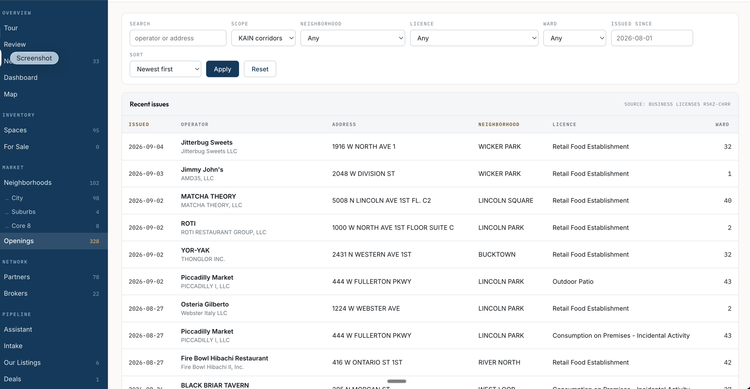Viewport: 750px width, 389px height.
Task: Click the Issued Since date field
Action: pos(652,38)
